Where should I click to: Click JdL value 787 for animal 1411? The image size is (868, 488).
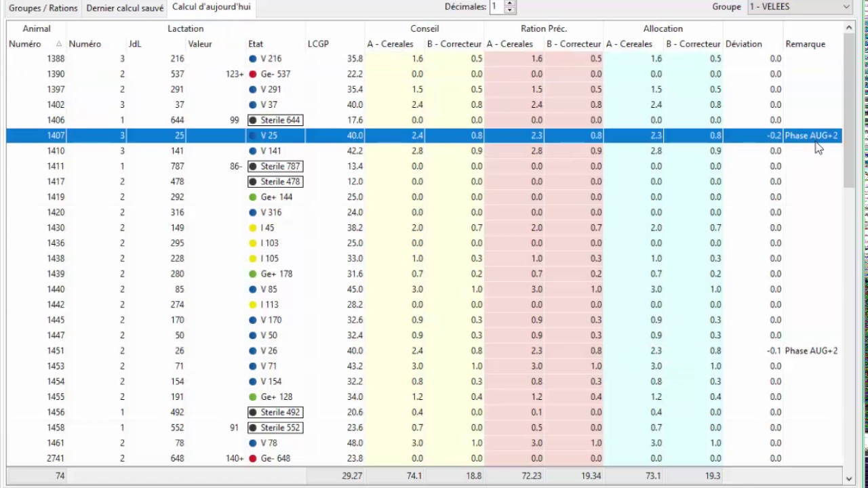(177, 166)
